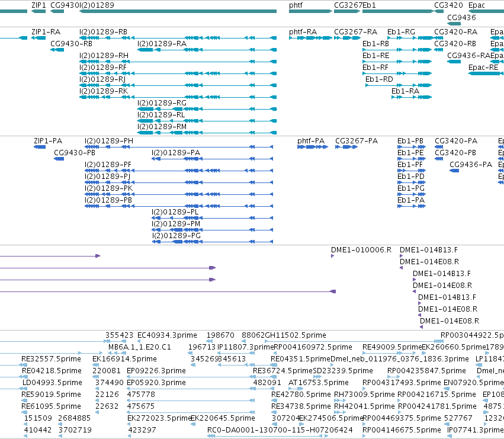504x439 pixels.
Task: Select EST SD23239.5prime label
Action: tap(343, 371)
